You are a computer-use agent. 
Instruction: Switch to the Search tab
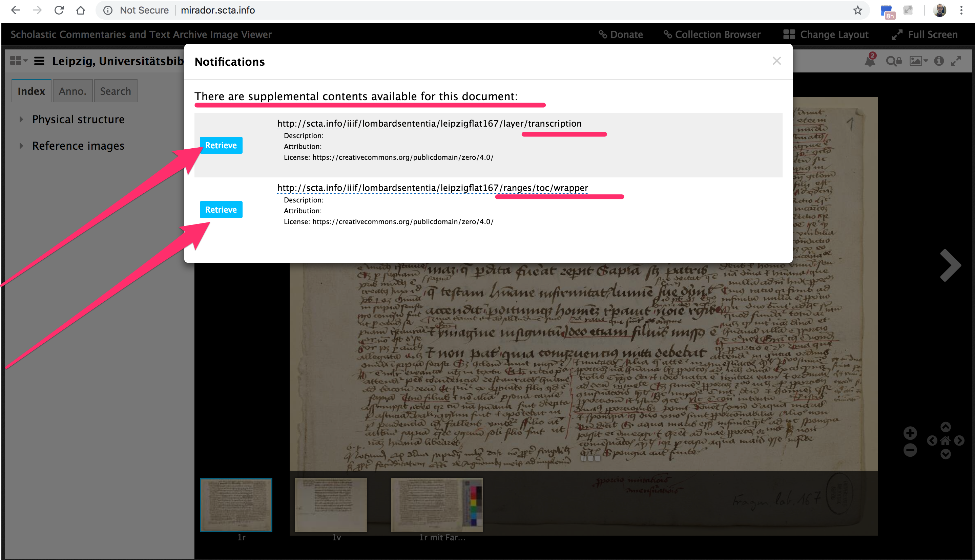point(116,91)
